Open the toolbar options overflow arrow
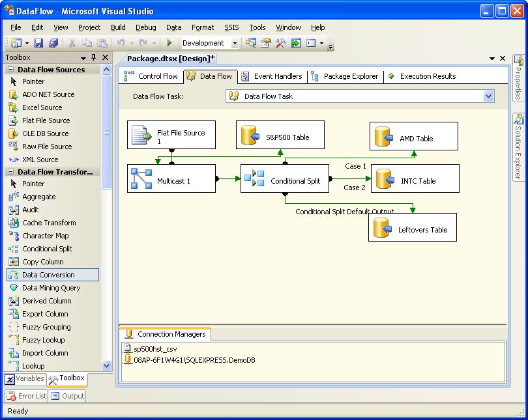This screenshot has height=420, width=528. point(330,47)
